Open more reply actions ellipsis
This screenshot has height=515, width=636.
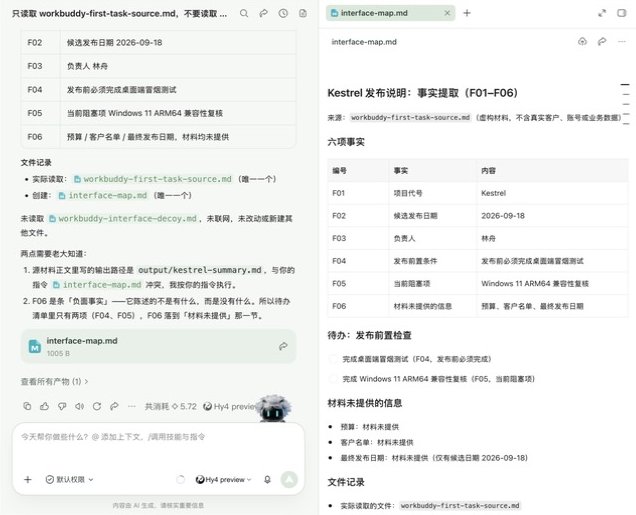pos(132,406)
